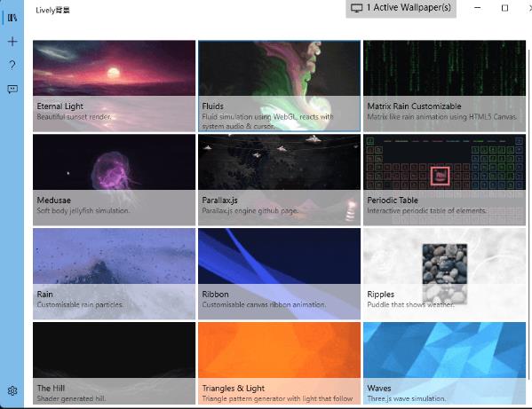Viewport: 532px width, 409px height.
Task: Open the question mark Help icon
Action: tap(12, 65)
